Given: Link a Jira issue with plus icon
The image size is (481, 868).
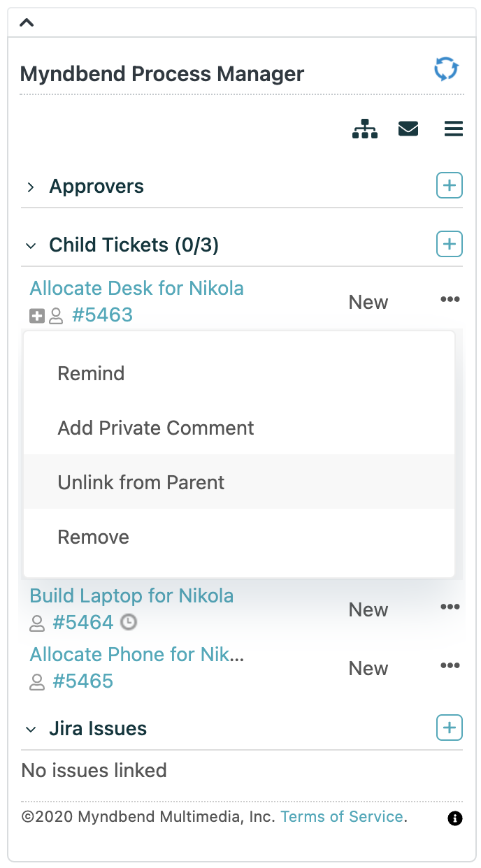Looking at the screenshot, I should [450, 728].
